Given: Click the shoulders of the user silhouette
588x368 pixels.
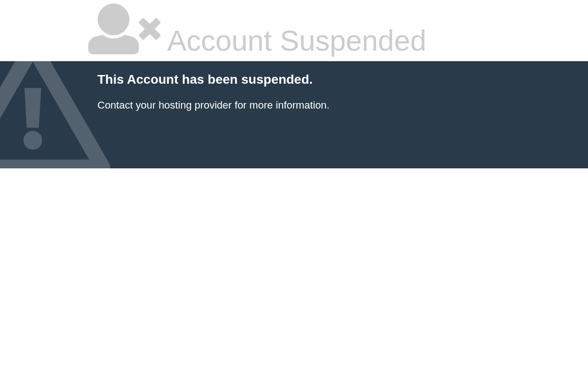Looking at the screenshot, I should (113, 46).
